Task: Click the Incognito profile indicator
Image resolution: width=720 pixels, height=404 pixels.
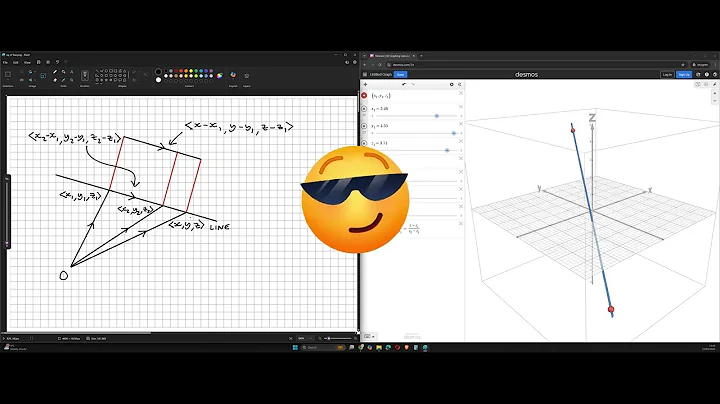Action: (701, 65)
